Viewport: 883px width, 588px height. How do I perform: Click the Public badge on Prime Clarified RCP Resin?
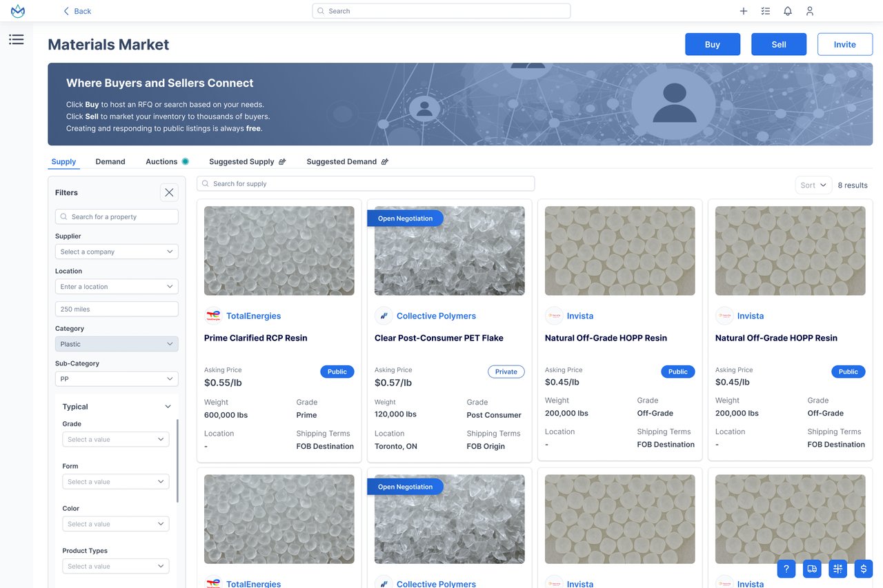coord(337,372)
